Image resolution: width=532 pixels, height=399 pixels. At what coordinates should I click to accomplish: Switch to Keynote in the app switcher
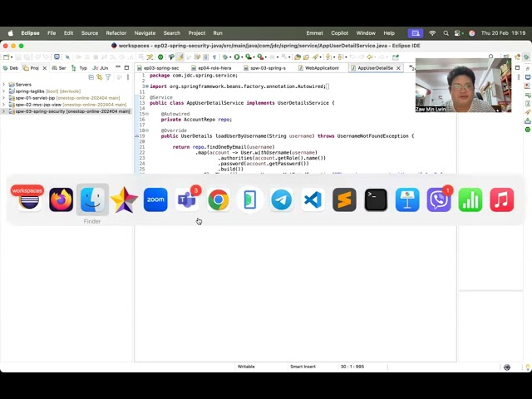[407, 199]
